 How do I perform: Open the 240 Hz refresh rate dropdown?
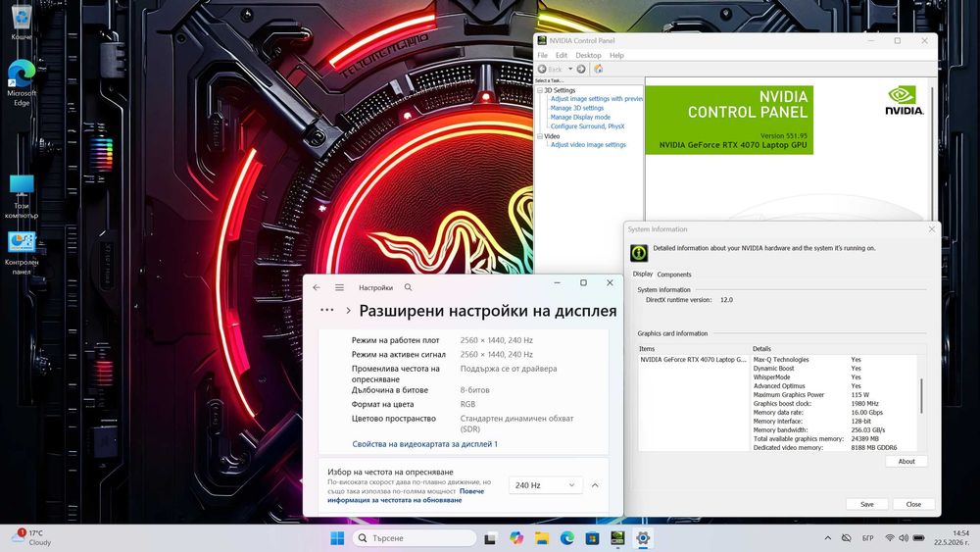(545, 485)
